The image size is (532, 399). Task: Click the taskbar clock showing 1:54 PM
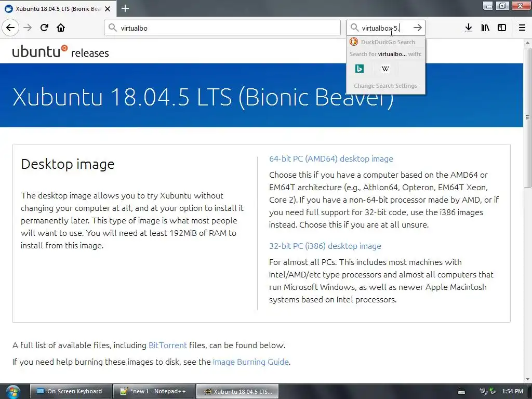click(512, 392)
